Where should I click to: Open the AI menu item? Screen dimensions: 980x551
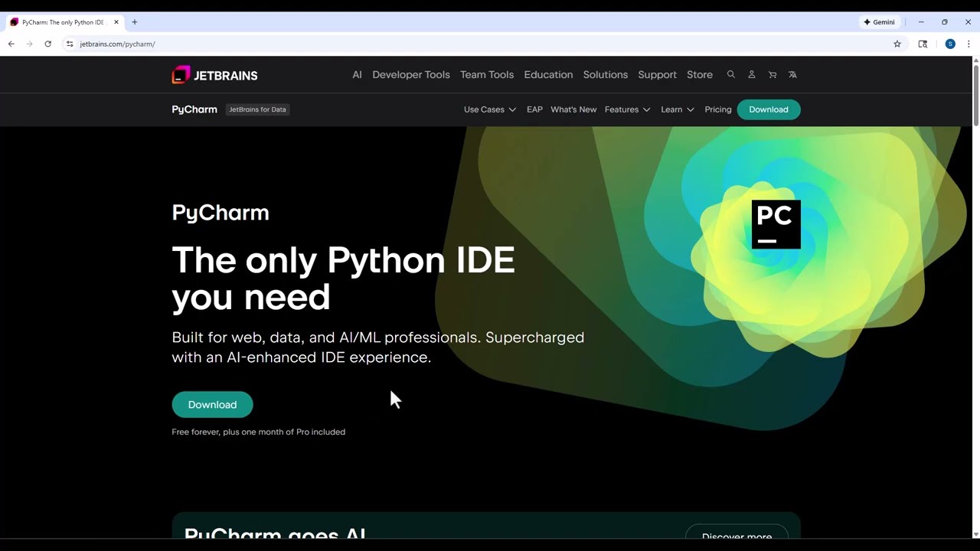click(x=357, y=74)
